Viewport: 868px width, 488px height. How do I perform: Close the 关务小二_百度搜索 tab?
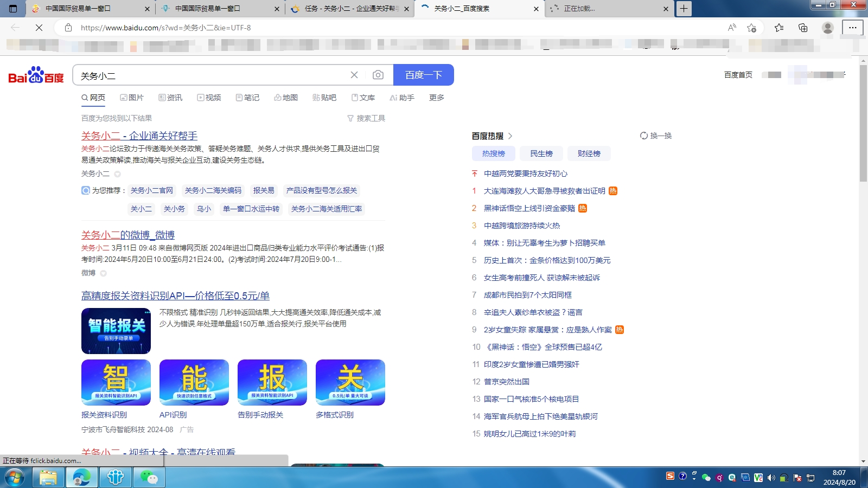pos(536,9)
